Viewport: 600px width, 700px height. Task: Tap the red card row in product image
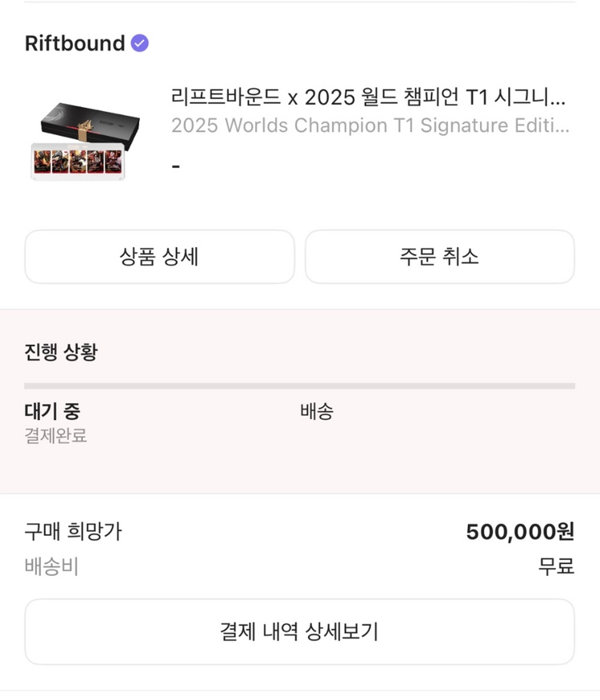coord(78,162)
